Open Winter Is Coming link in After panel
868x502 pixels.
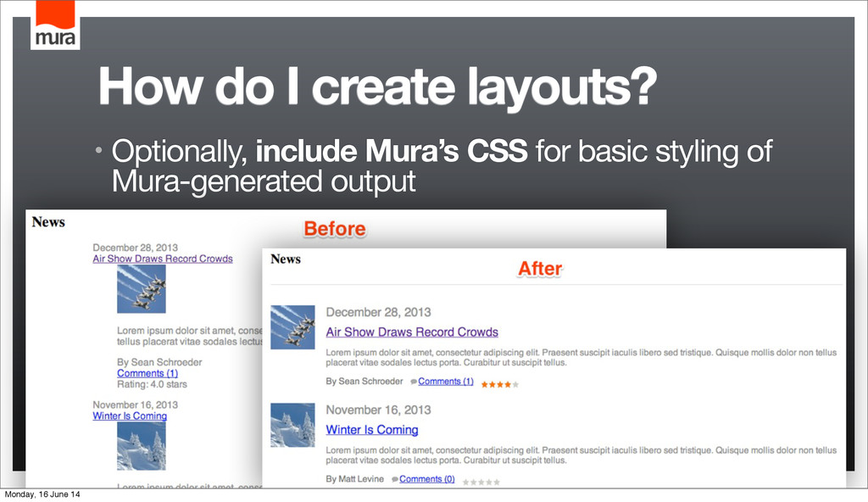[372, 429]
